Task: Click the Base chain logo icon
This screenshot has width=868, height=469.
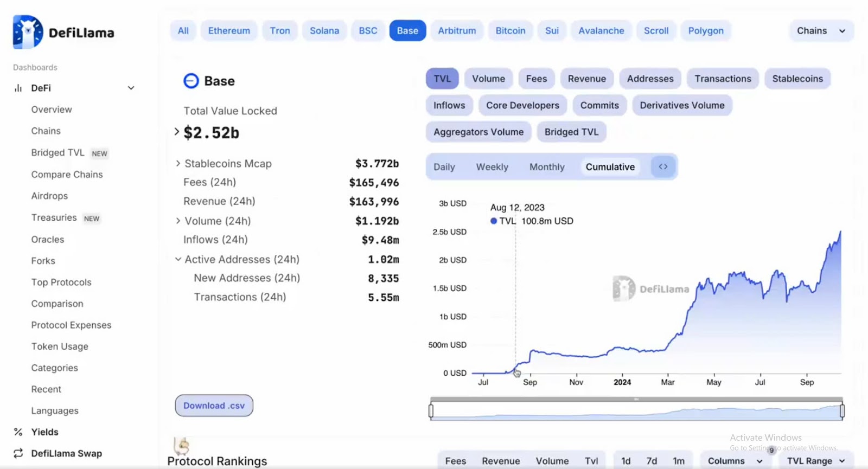Action: (191, 81)
